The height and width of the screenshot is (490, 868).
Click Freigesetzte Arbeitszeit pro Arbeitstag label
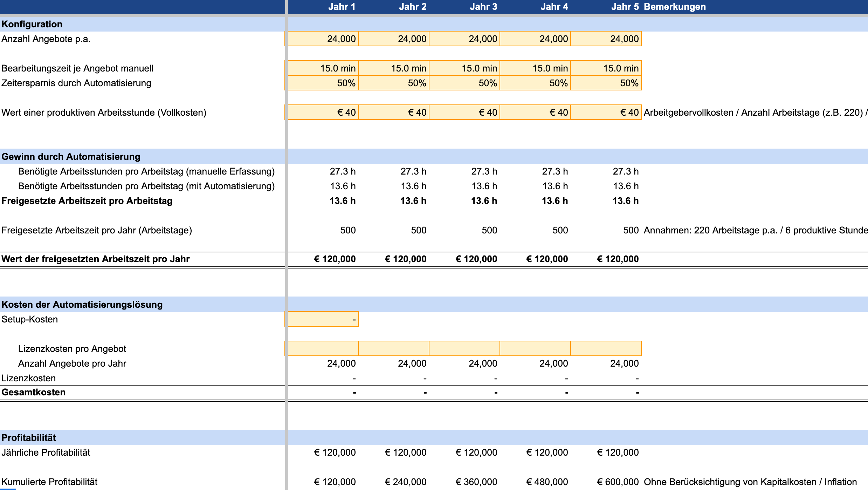coord(87,201)
